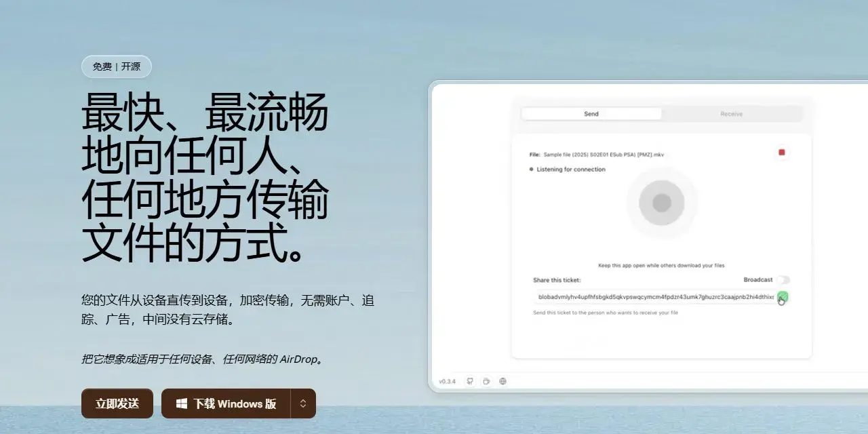Click the 下载 Windows 版 button
Viewport: 868px width, 434px height.
coord(226,403)
